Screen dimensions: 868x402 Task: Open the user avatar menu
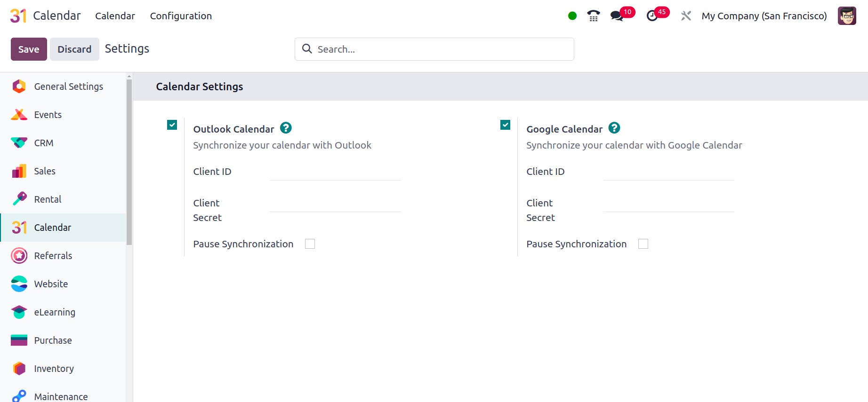(x=847, y=16)
